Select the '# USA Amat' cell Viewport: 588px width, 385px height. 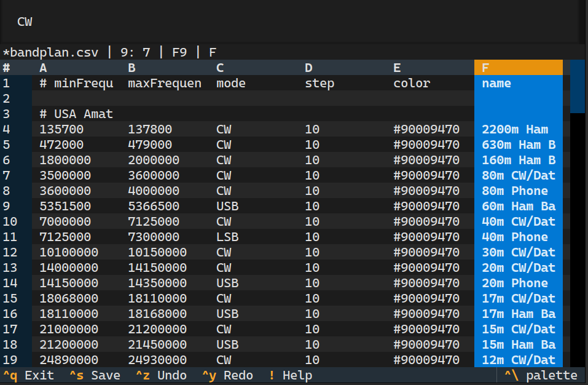coord(76,114)
